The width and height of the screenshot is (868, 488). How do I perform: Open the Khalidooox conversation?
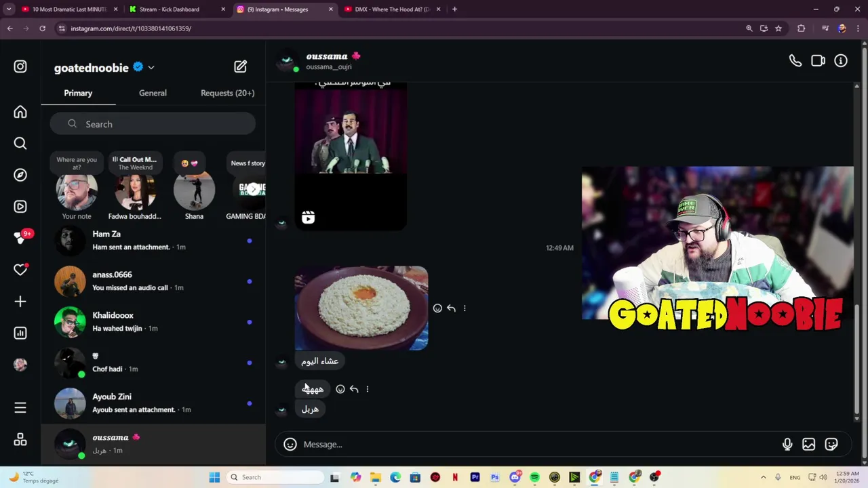pos(153,322)
